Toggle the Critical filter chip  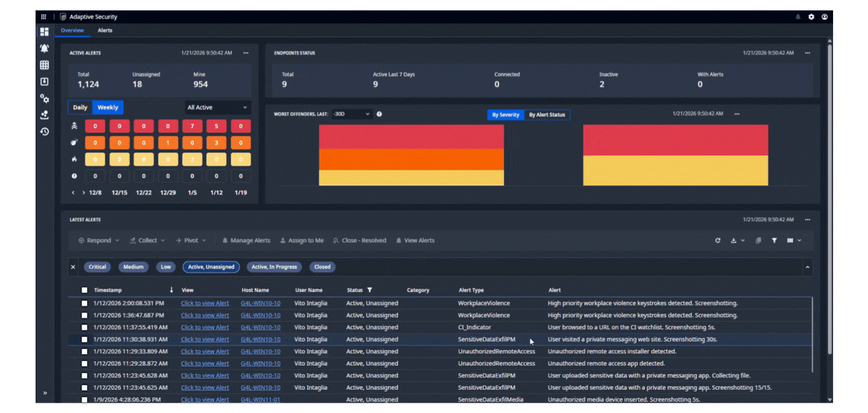[x=97, y=267]
